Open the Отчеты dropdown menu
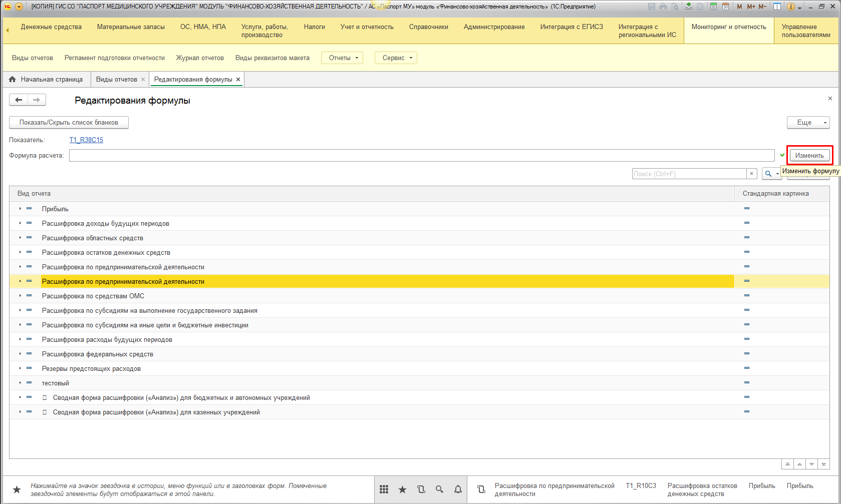Viewport: 841px width, 504px height. [x=342, y=58]
